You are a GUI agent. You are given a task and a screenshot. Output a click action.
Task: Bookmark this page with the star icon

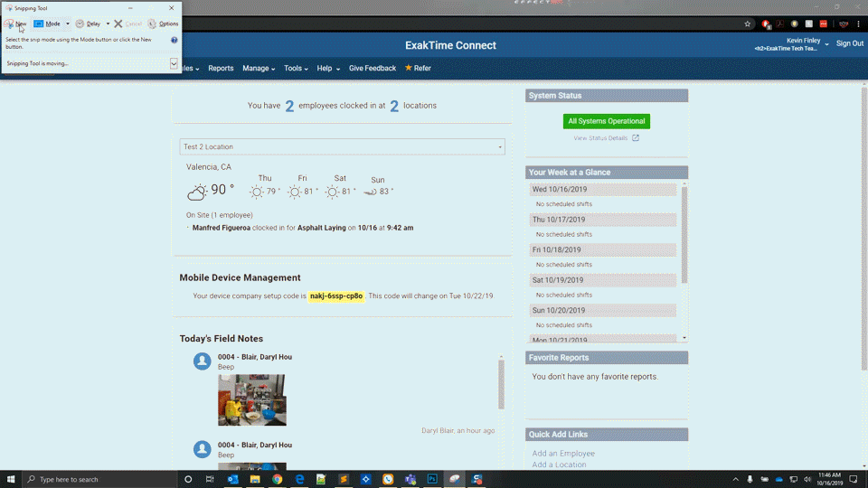click(x=748, y=23)
